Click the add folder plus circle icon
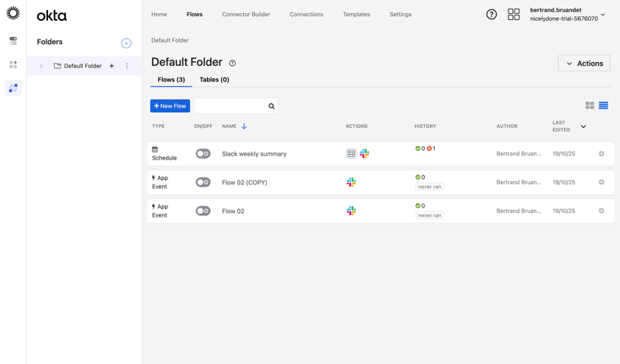This screenshot has width=620, height=364. coord(126,43)
